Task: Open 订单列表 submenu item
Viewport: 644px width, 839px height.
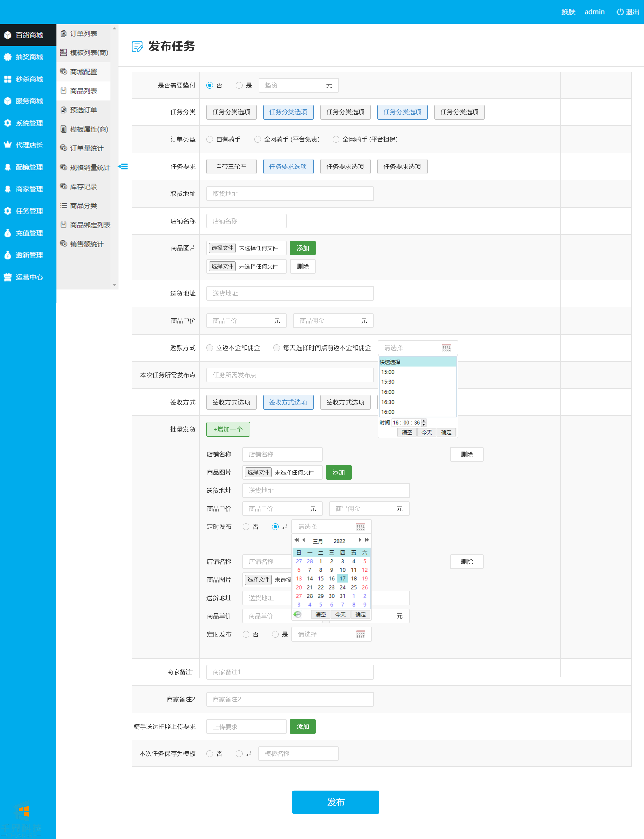Action: click(x=83, y=33)
